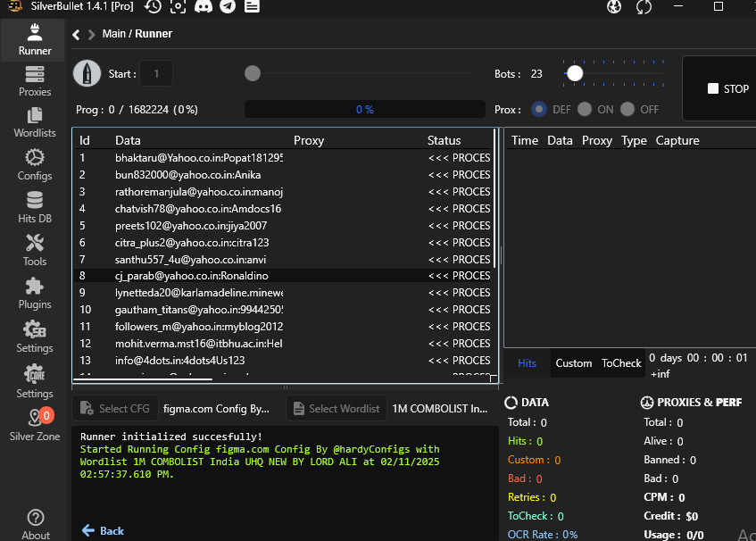Open the Tools section
Image resolution: width=756 pixels, height=541 pixels.
click(x=35, y=249)
